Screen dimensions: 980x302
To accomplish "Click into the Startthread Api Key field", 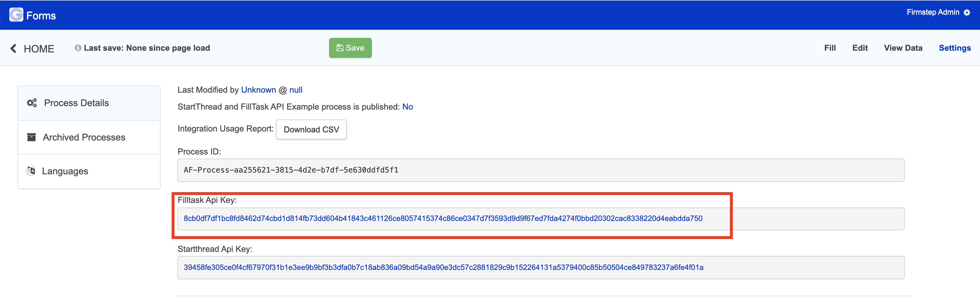I will click(x=540, y=267).
